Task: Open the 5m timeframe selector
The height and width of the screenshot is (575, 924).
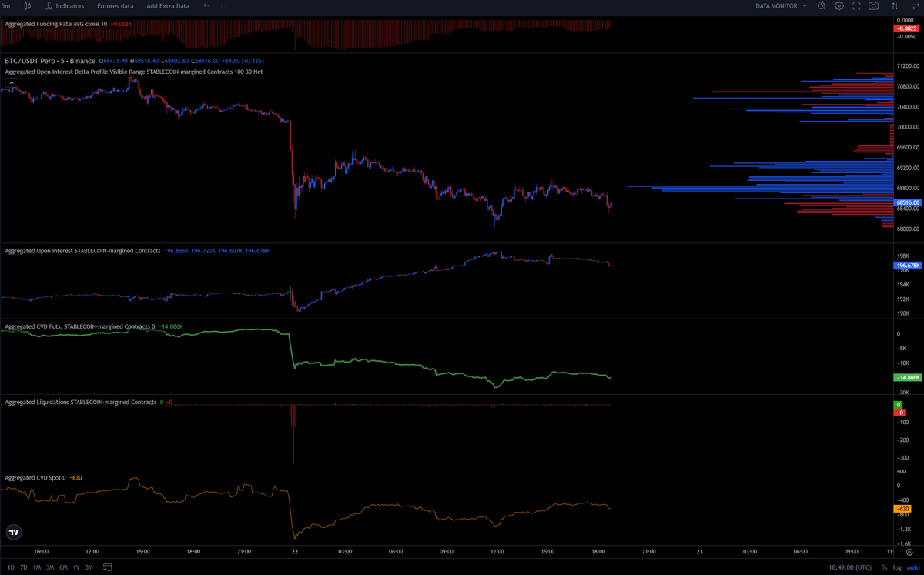Action: (x=6, y=6)
